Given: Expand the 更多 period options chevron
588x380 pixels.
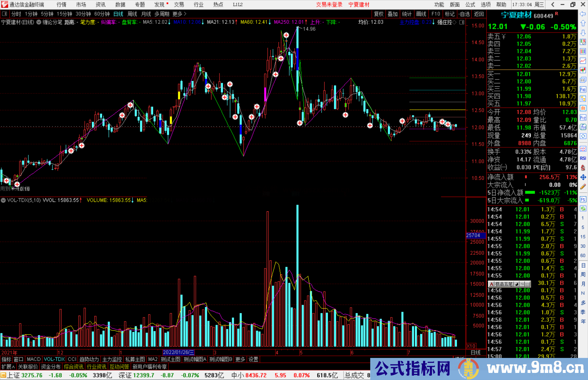Looking at the screenshot, I should [x=185, y=14].
